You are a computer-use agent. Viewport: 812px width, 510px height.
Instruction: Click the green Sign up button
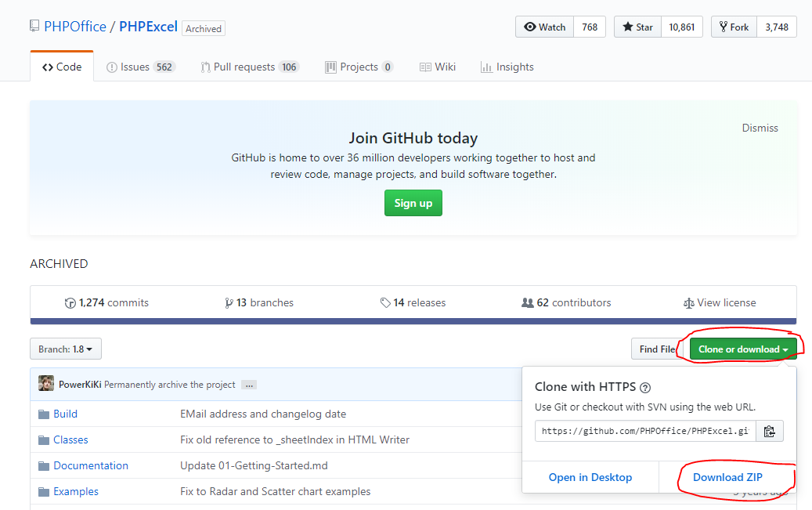pos(413,203)
